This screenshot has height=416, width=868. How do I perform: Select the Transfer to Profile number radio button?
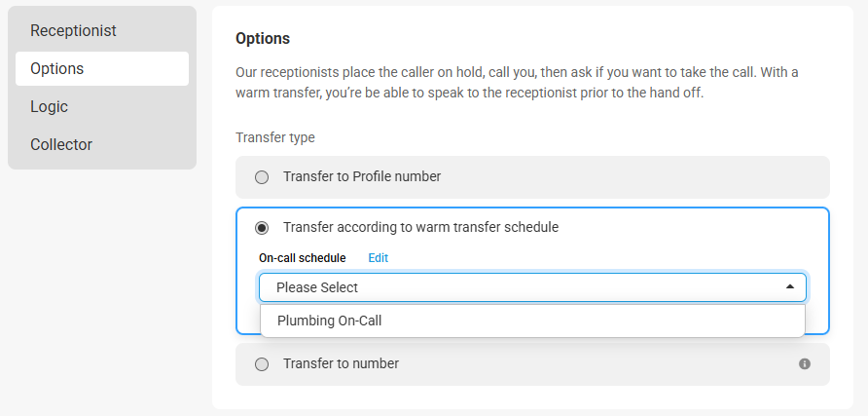(262, 177)
